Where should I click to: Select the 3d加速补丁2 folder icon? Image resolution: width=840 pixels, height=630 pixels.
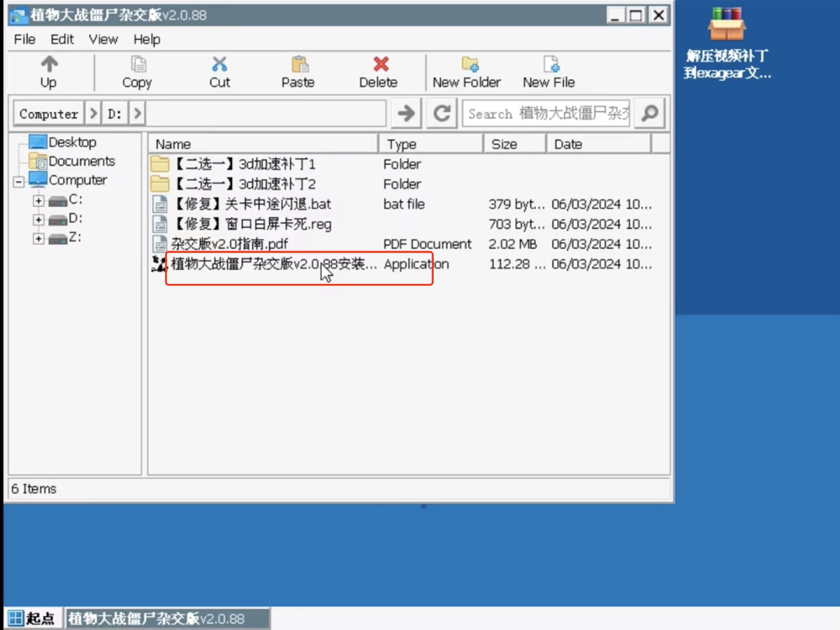tap(159, 184)
